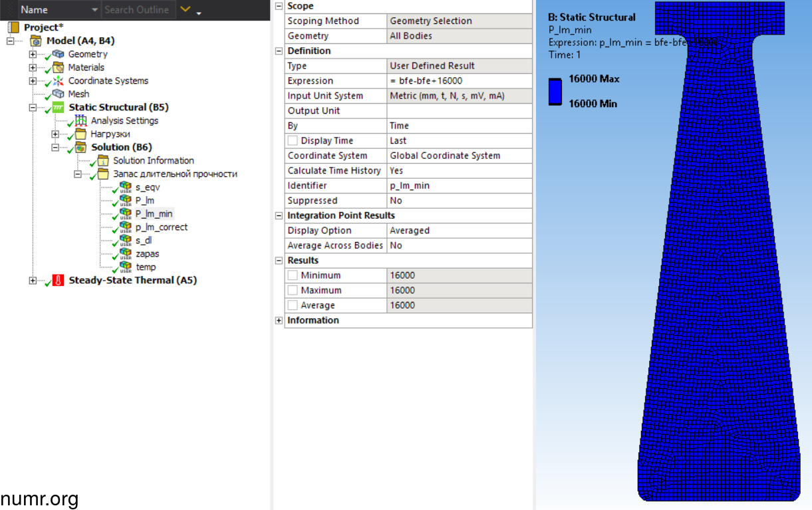Click the s_eqv user result icon
Viewport: 812px width, 510px height.
(125, 187)
